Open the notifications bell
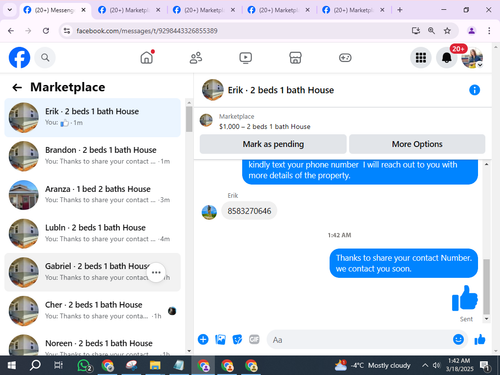The height and width of the screenshot is (375, 500). 447,58
